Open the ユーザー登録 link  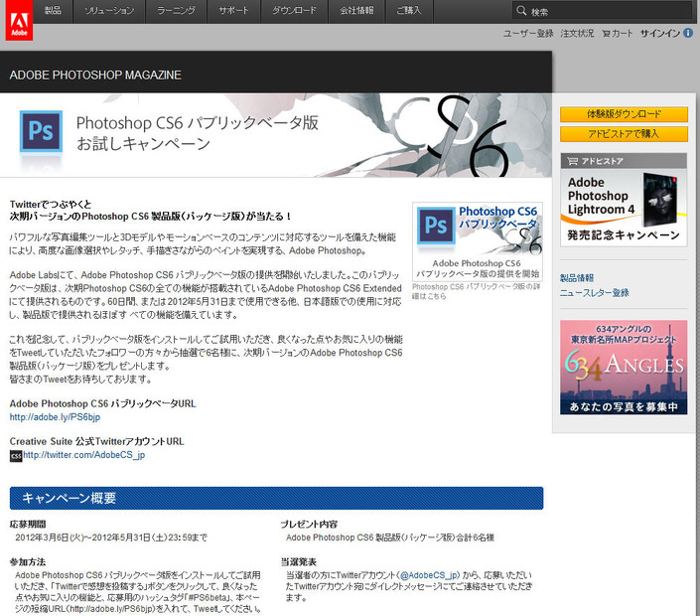click(528, 34)
